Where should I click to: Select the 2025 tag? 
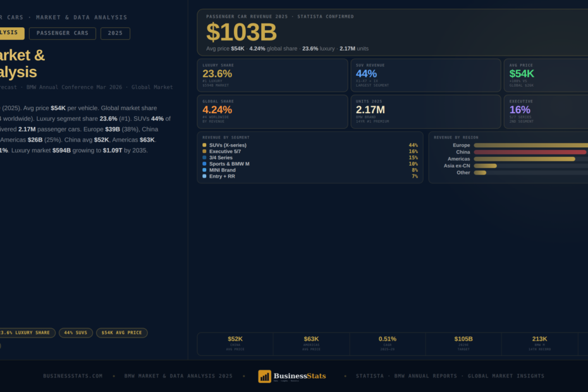[115, 34]
